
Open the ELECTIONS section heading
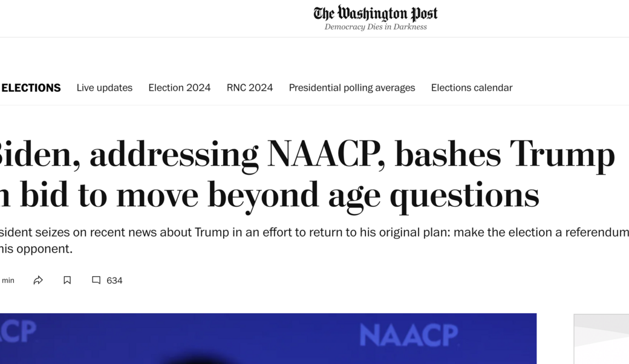click(x=31, y=88)
